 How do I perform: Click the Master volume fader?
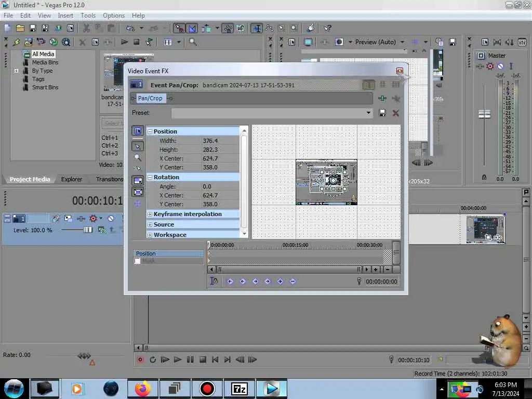[x=484, y=114]
